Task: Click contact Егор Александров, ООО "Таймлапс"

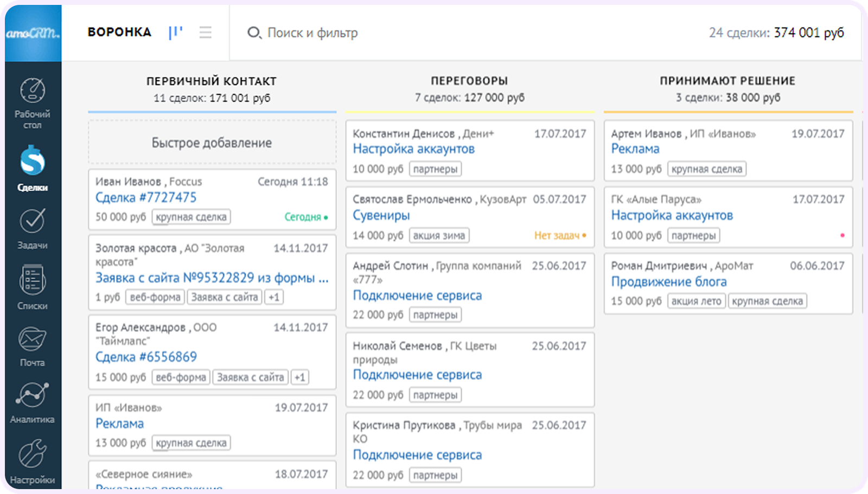Action: click(x=156, y=334)
